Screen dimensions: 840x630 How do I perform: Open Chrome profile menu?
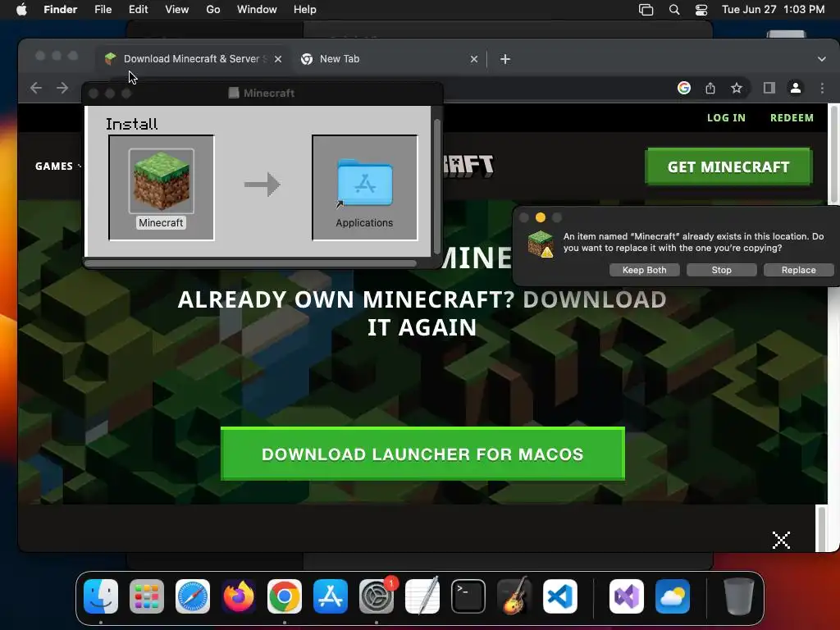point(796,88)
